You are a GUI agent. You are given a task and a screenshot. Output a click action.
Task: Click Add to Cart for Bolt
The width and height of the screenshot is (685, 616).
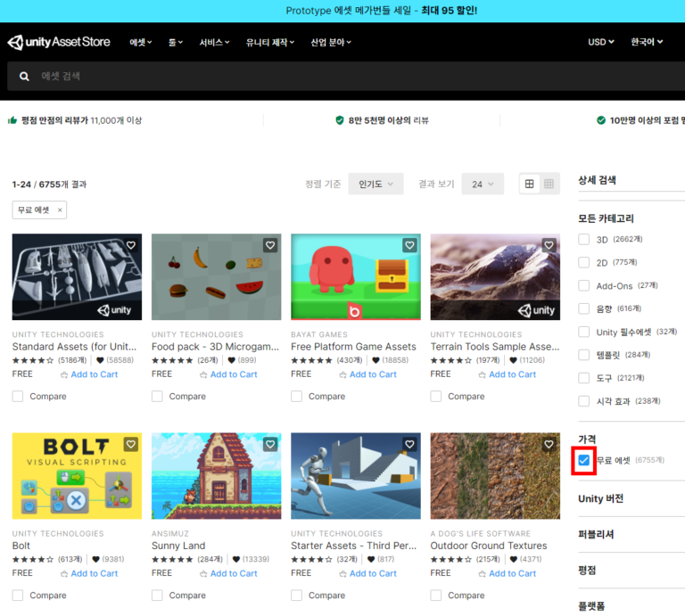pyautogui.click(x=94, y=573)
